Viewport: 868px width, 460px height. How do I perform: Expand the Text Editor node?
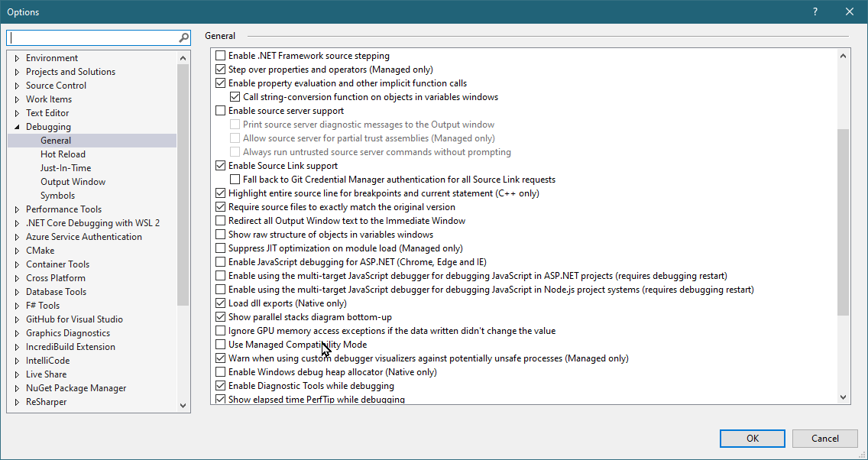(17, 113)
